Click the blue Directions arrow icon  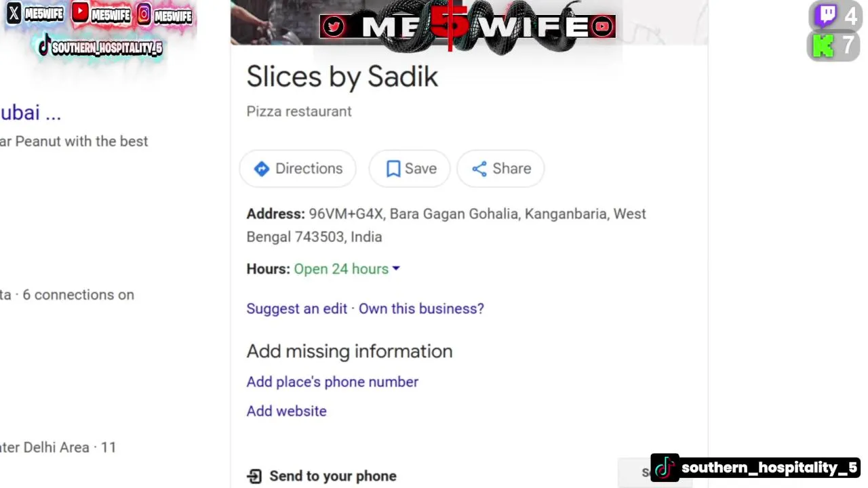(x=262, y=169)
